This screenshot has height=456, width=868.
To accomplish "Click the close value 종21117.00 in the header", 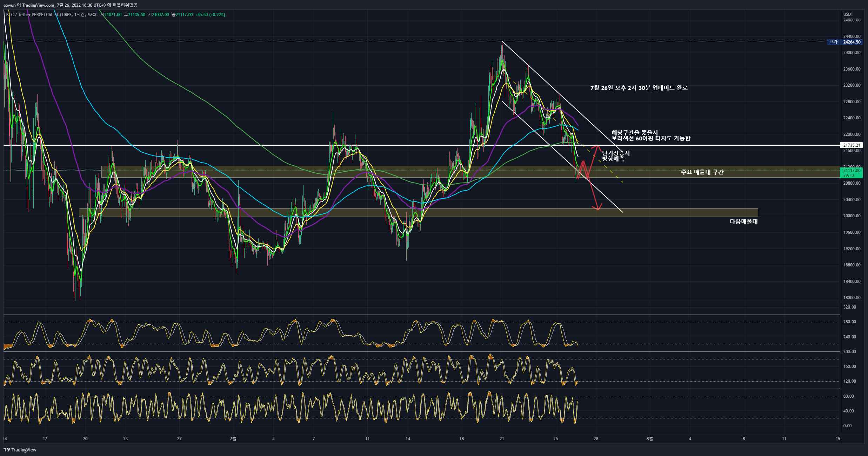I will point(182,15).
